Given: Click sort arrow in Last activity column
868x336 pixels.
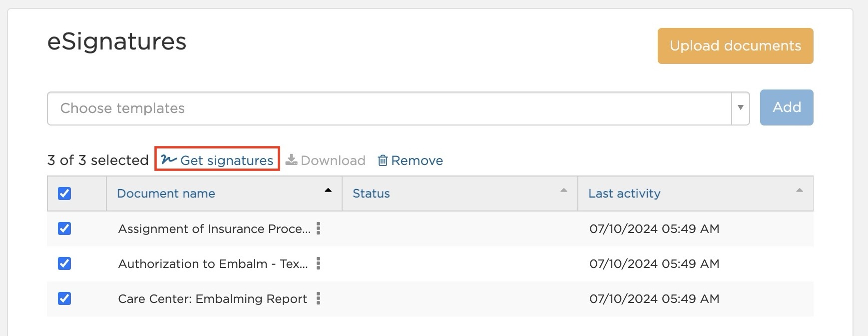Looking at the screenshot, I should [x=799, y=190].
